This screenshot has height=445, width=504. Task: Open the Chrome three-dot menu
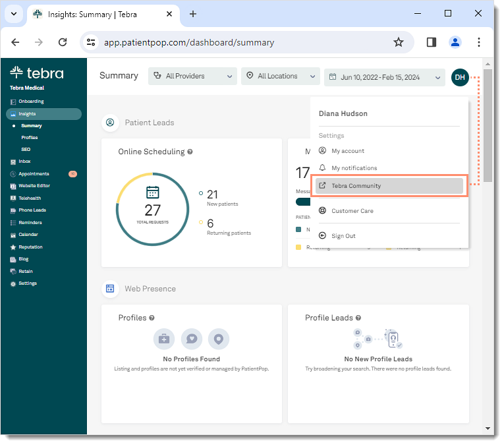pos(479,42)
